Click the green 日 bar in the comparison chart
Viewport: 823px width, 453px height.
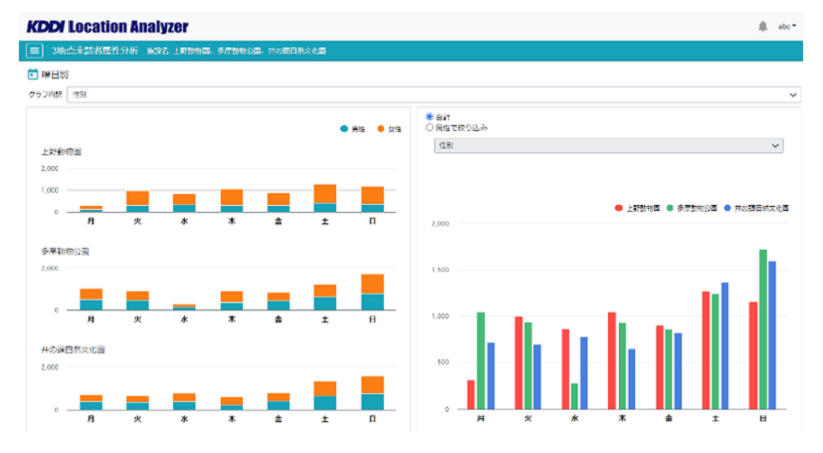(763, 330)
